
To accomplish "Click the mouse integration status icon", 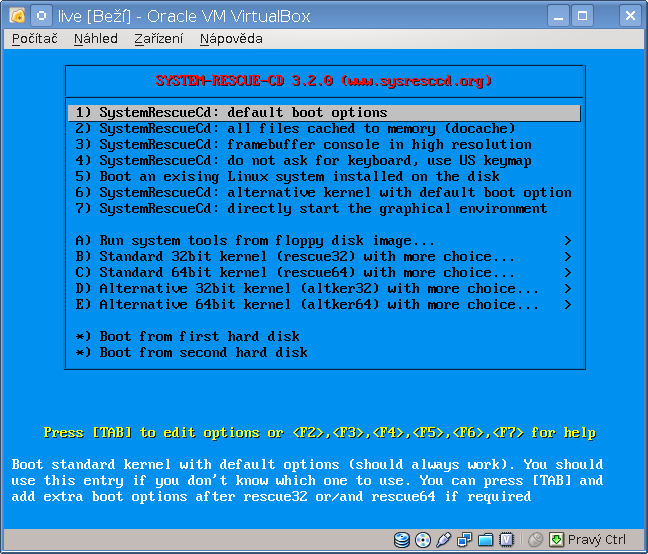I will tap(536, 540).
